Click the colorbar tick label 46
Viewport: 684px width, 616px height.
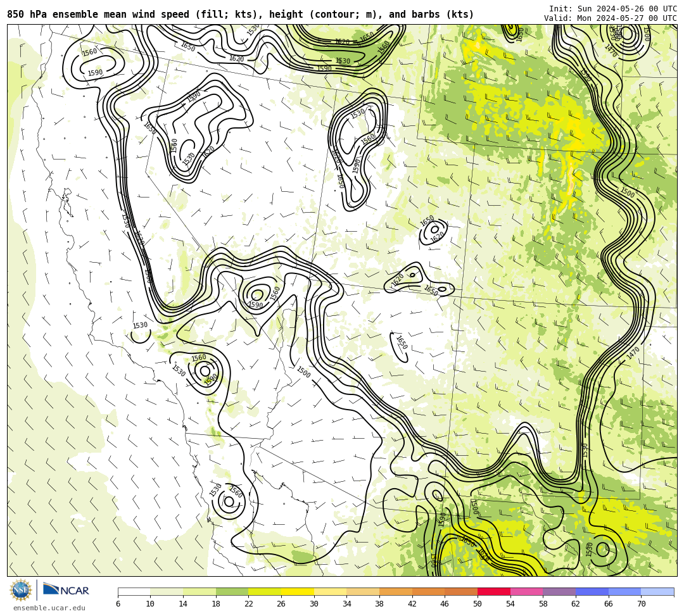tap(445, 604)
